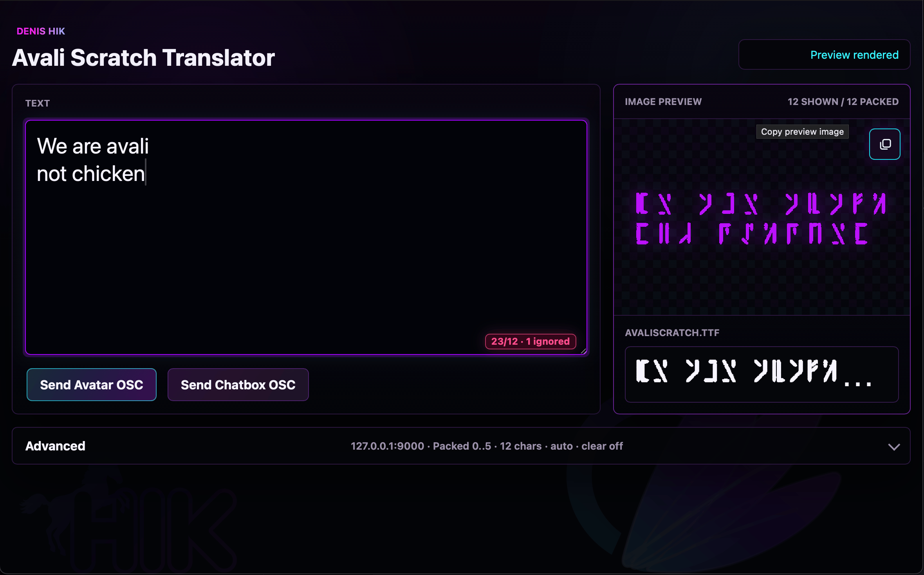This screenshot has height=575, width=924.
Task: Click the Advanced heading label
Action: point(55,446)
